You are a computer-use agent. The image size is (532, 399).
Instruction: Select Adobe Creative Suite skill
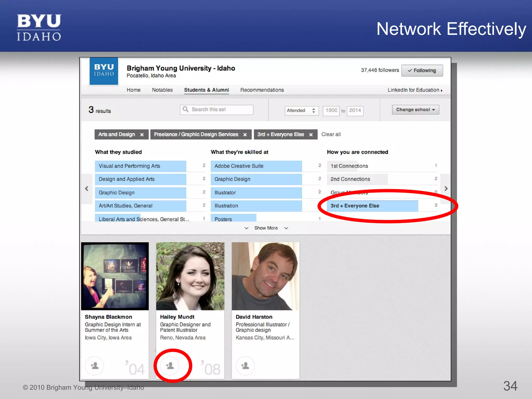coord(256,166)
